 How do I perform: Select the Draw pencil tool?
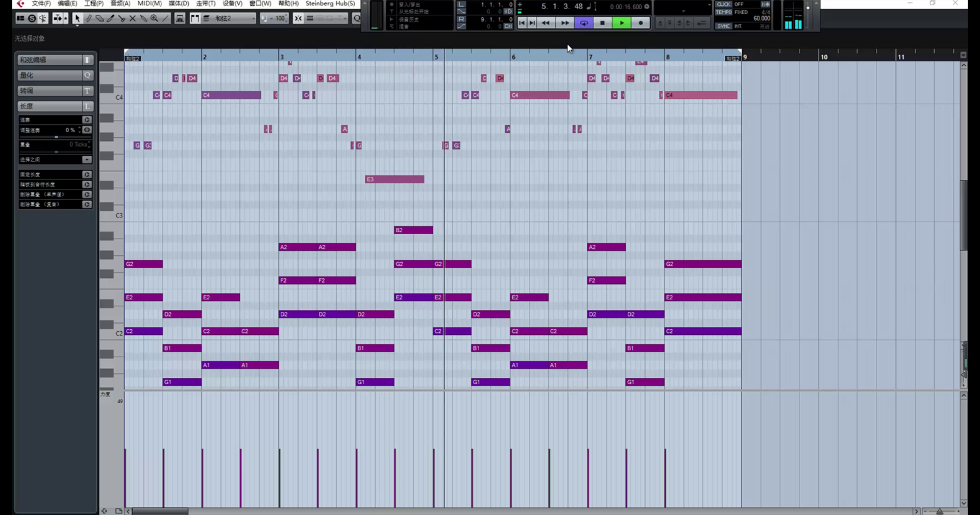click(88, 18)
